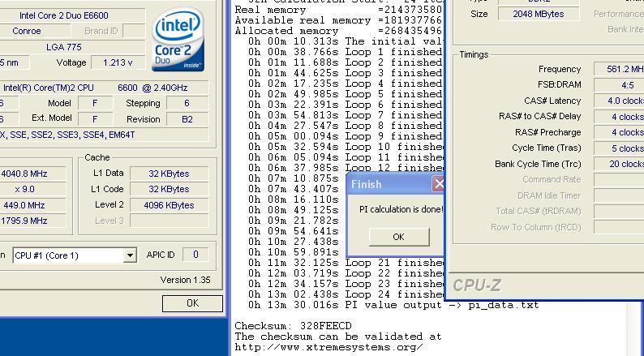Click the Model F value
The width and height of the screenshot is (644, 356).
[x=95, y=103]
